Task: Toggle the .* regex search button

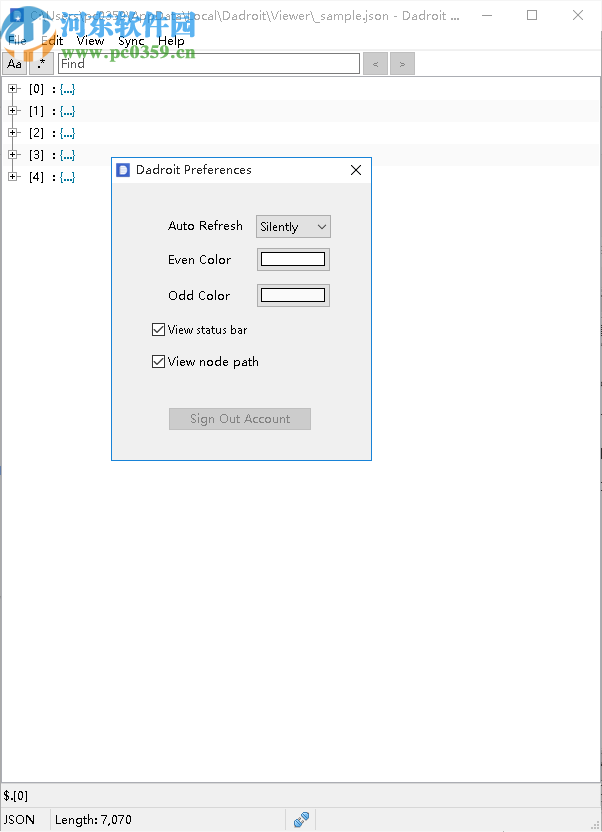Action: (x=41, y=64)
